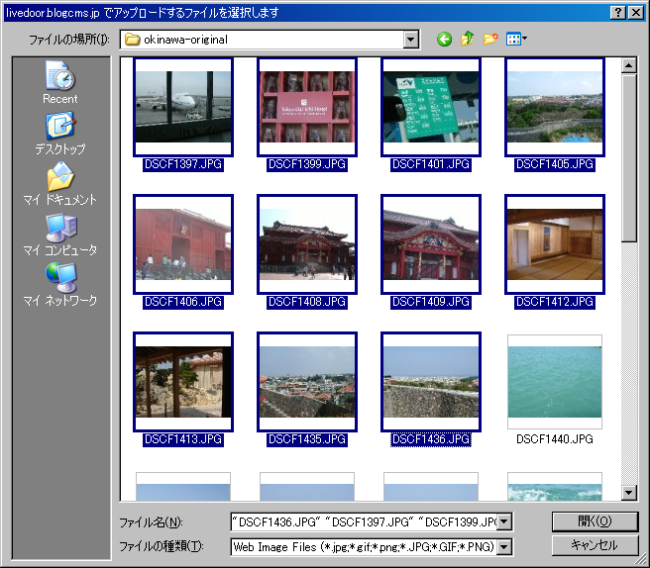Click the scroll down arrow of file list
Image resolution: width=650 pixels, height=568 pixels.
click(x=629, y=493)
